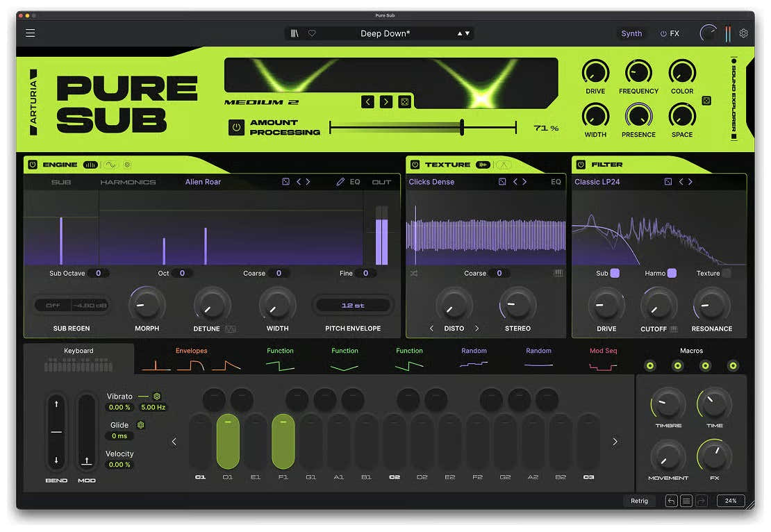Open the first Random tab

[x=474, y=359]
